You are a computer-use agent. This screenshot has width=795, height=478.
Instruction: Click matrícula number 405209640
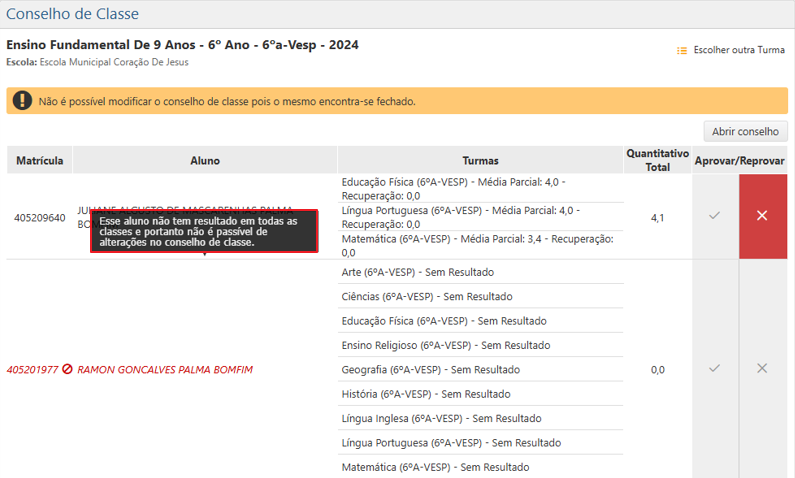point(40,217)
